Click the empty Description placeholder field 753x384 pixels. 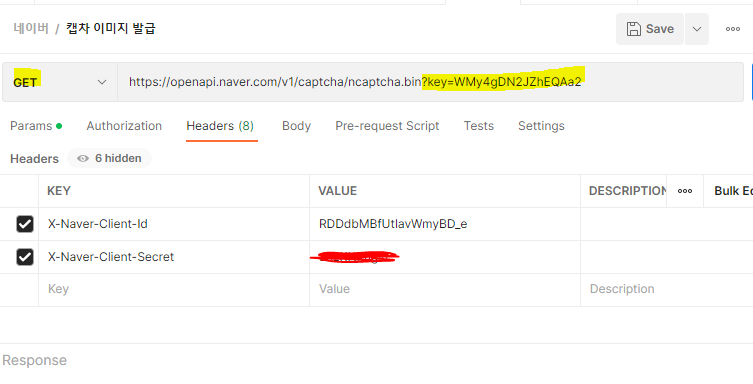tap(667, 289)
